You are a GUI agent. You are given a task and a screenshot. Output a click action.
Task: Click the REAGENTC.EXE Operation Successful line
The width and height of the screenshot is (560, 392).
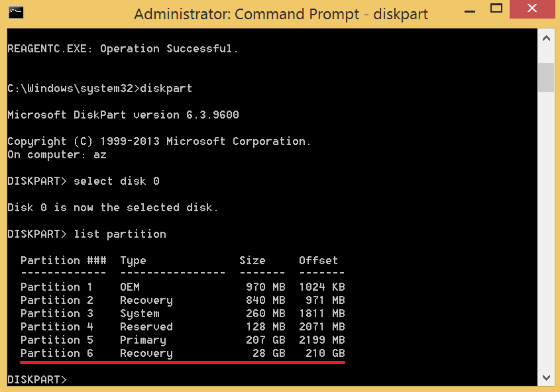(x=123, y=48)
